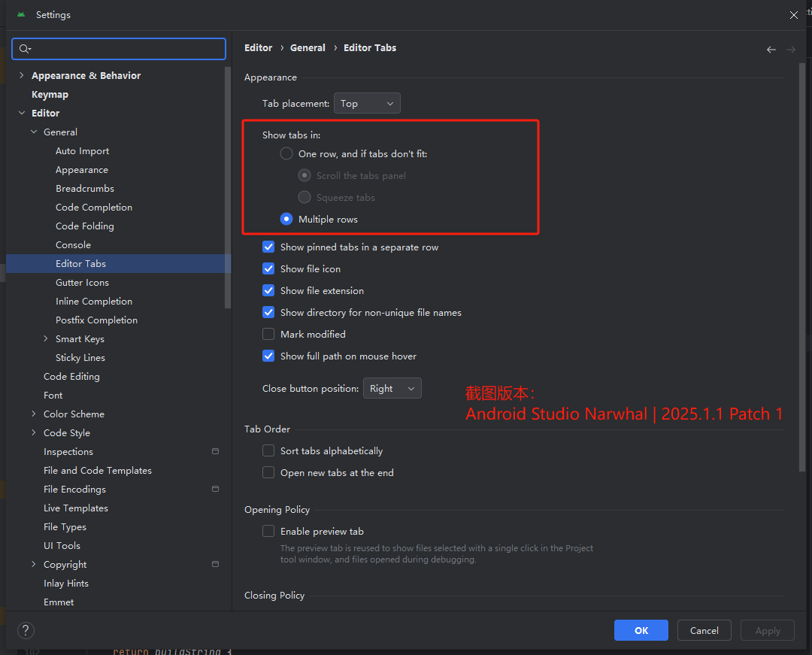
Task: Expand Smart Keys node
Action: tap(46, 338)
